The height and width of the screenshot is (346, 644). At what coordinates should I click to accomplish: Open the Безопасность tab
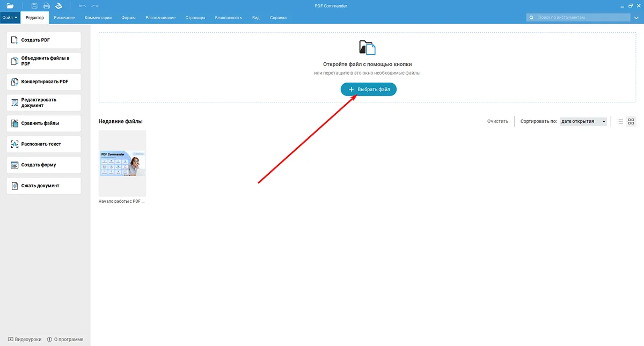tap(229, 18)
